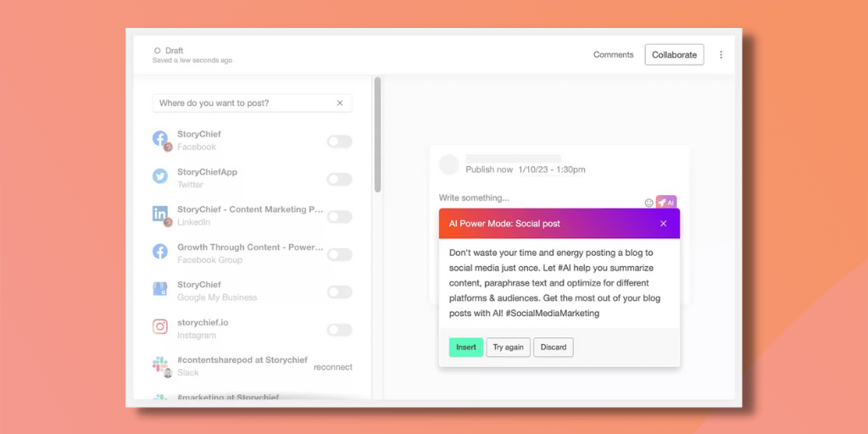Viewport: 868px width, 434px height.
Task: Select the 'StoryChiefApp' account name
Action: click(x=207, y=171)
